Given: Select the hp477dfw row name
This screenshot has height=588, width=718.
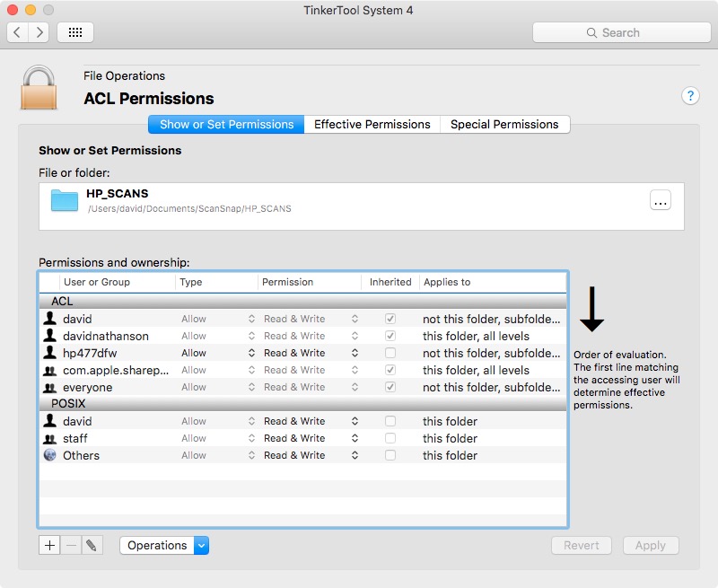Looking at the screenshot, I should (90, 353).
